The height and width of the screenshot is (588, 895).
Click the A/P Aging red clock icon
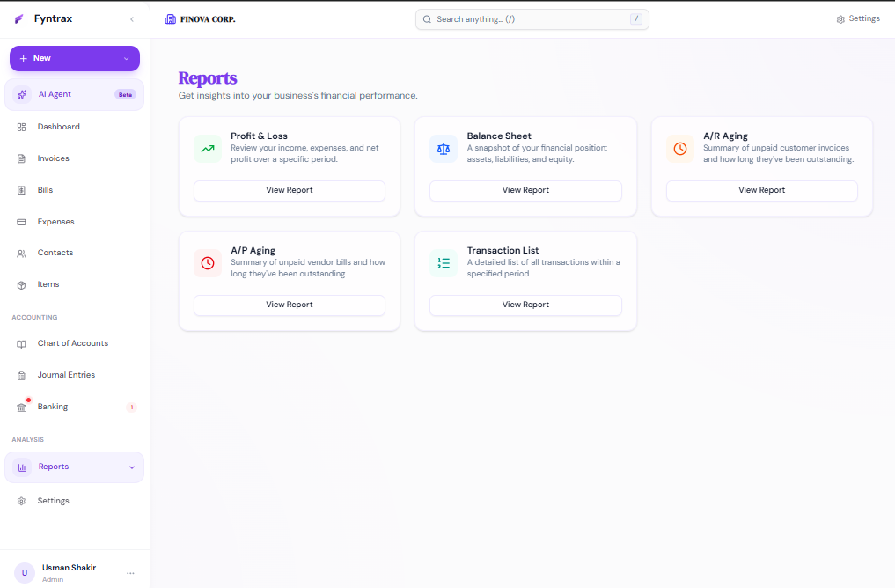click(208, 263)
